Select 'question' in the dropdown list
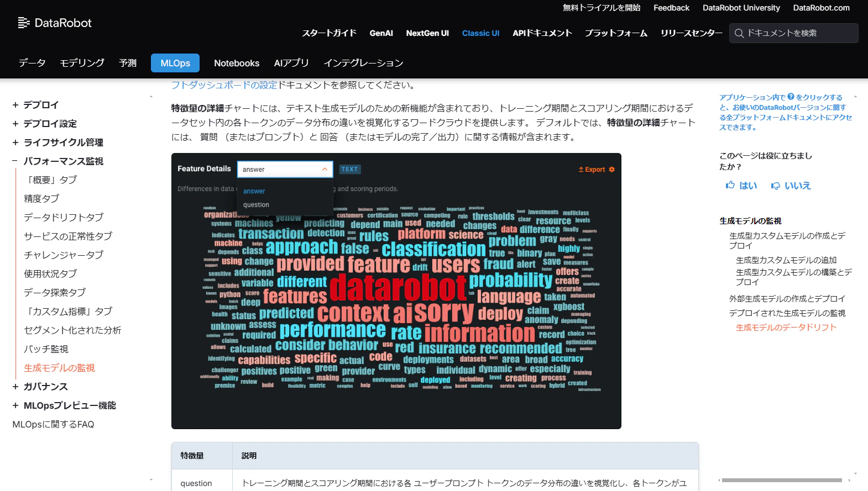The width and height of the screenshot is (868, 491). pos(256,205)
